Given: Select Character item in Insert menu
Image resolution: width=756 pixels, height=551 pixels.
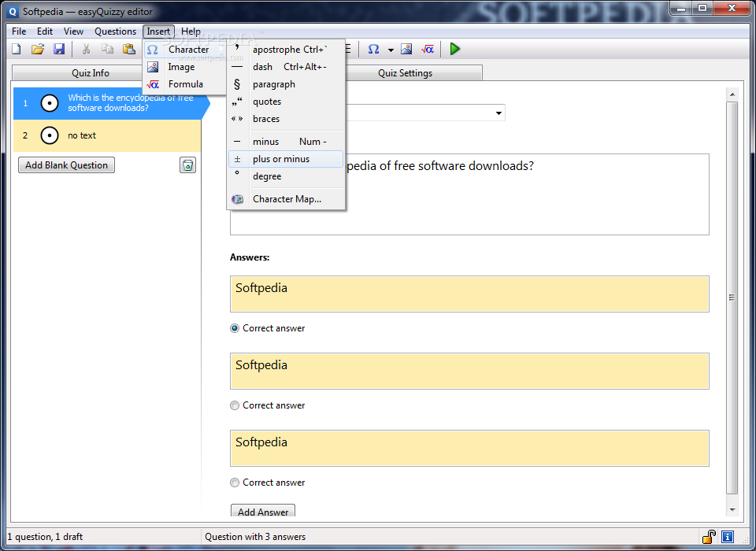Looking at the screenshot, I should [x=185, y=50].
